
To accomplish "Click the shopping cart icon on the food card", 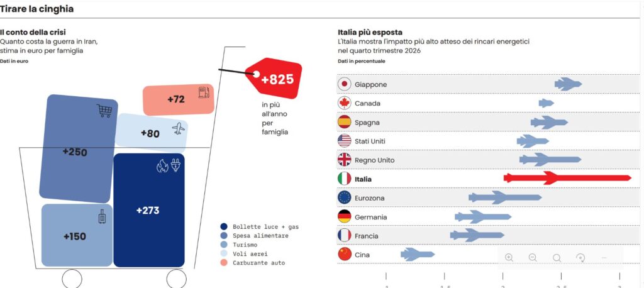I will pos(104,111).
